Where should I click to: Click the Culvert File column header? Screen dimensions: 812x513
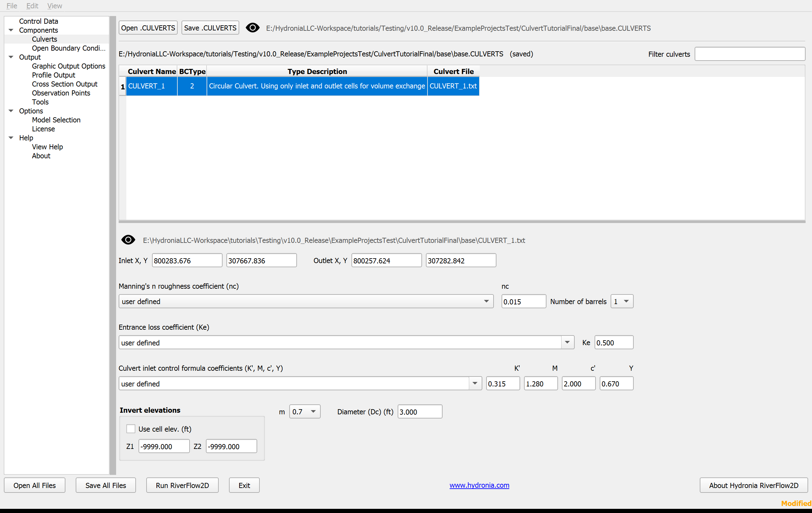click(x=453, y=71)
